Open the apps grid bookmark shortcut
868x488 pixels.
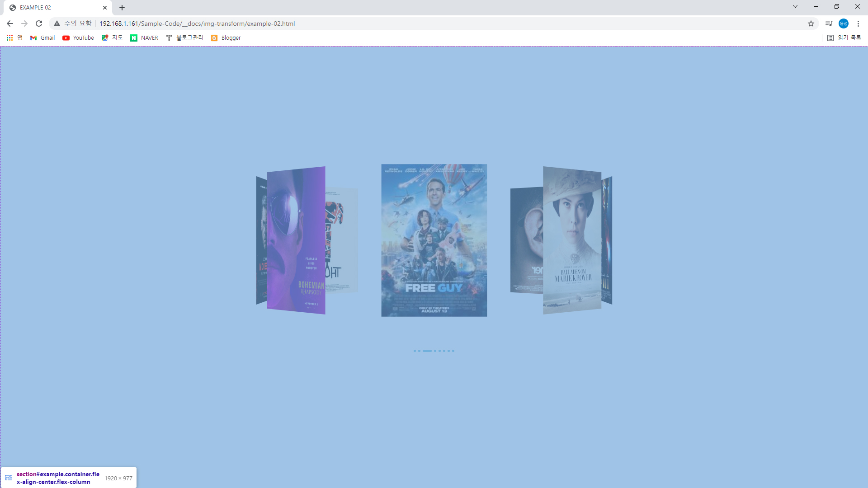click(9, 38)
